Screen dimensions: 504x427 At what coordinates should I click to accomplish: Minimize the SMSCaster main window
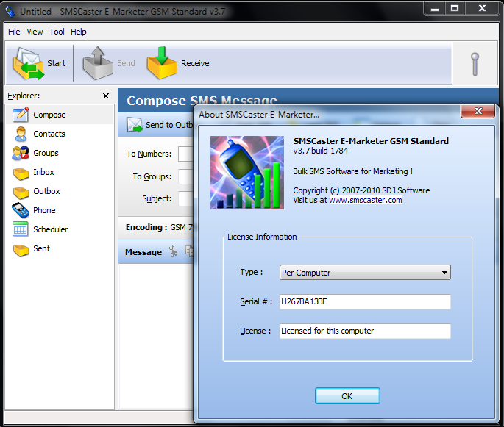coord(435,9)
